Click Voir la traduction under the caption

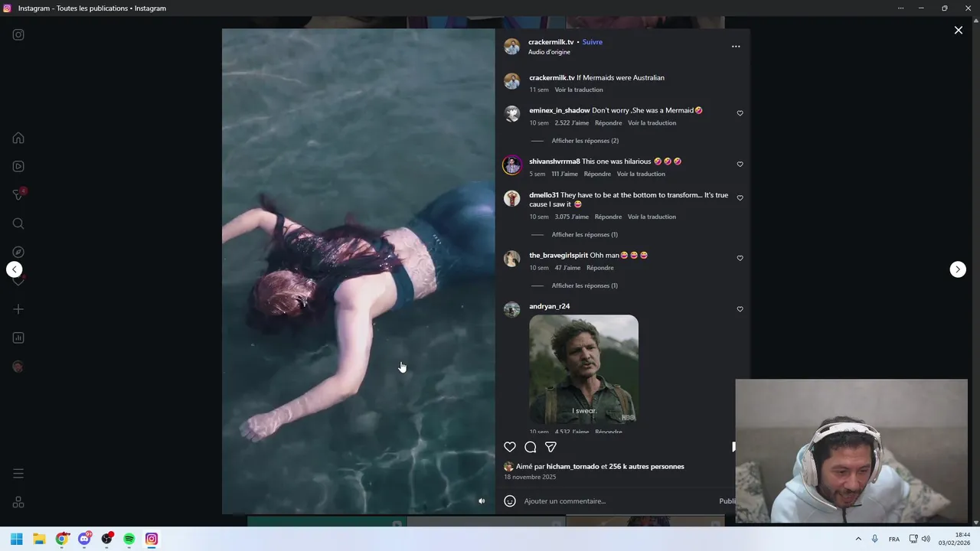pyautogui.click(x=579, y=90)
